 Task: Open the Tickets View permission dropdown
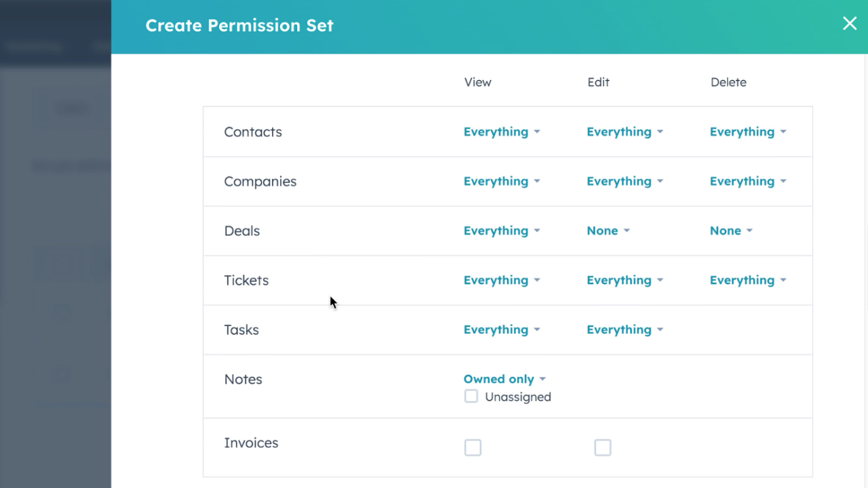click(502, 280)
